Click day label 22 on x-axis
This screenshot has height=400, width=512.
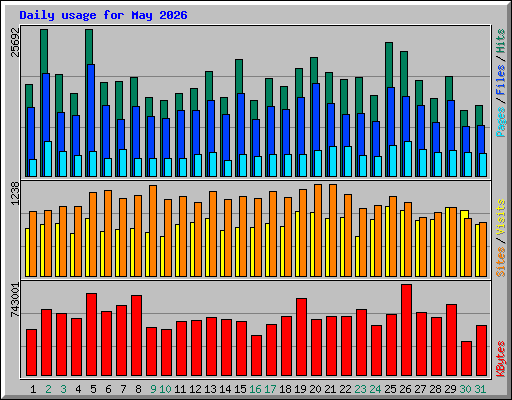pos(345,389)
